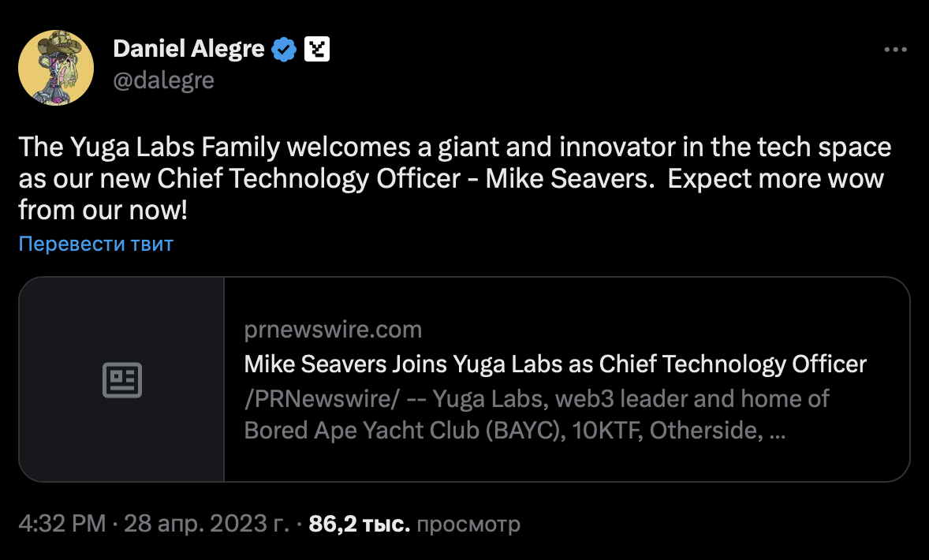929x560 pixels.
Task: Click Перевести твит to translate tweet
Action: pyautogui.click(x=95, y=244)
